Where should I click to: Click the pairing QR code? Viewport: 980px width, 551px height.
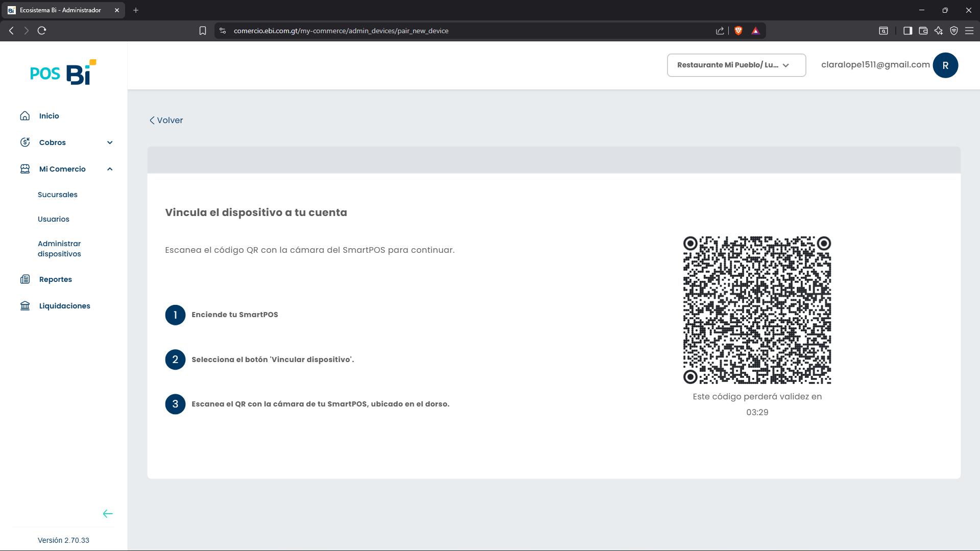(x=757, y=310)
